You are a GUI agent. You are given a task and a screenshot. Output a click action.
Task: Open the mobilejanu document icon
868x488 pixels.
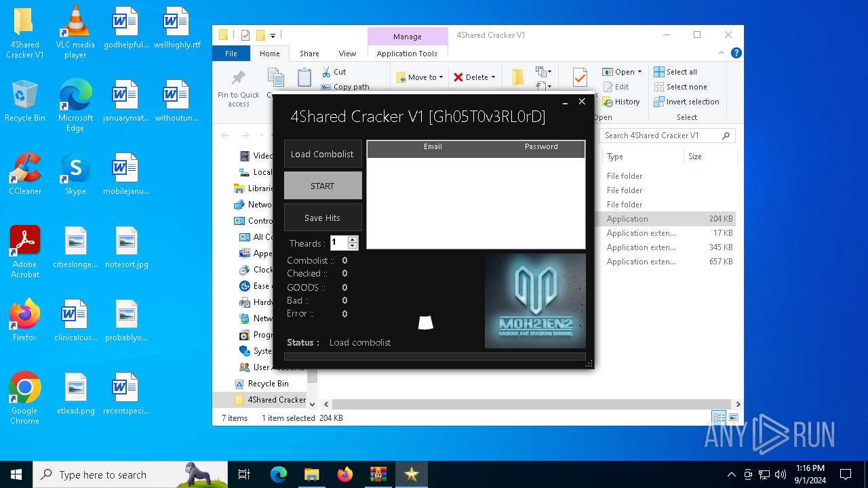[125, 174]
